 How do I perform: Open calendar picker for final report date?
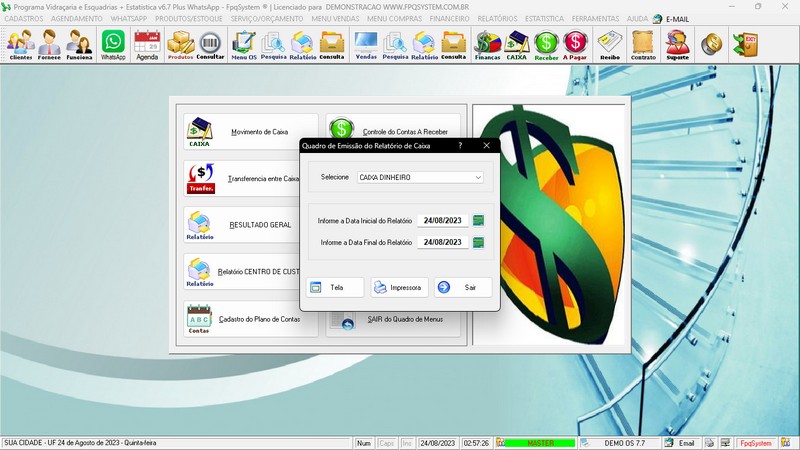point(478,242)
